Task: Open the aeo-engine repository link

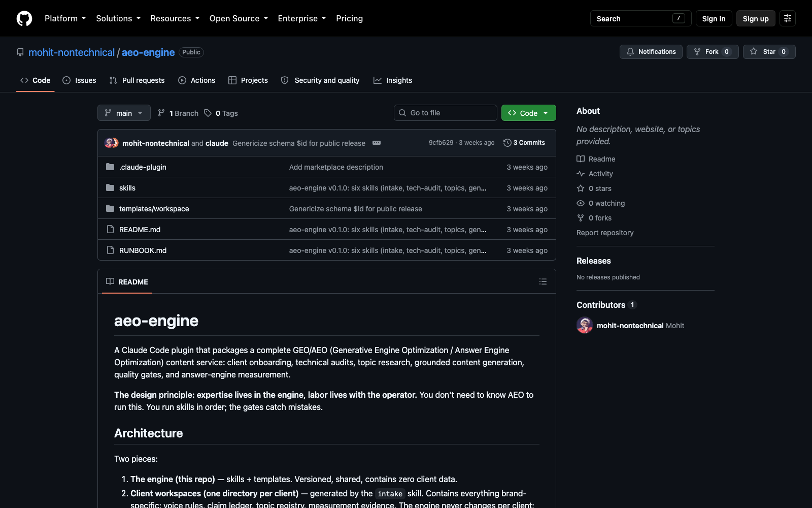Action: (148, 52)
